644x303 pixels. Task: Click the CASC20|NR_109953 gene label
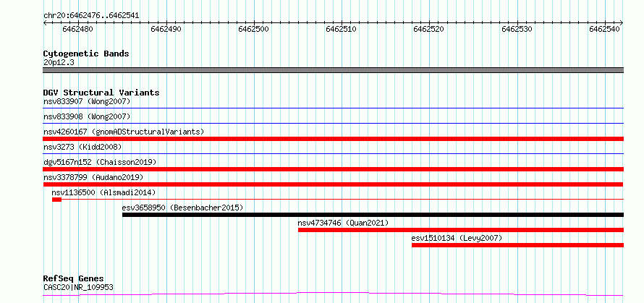(78, 287)
